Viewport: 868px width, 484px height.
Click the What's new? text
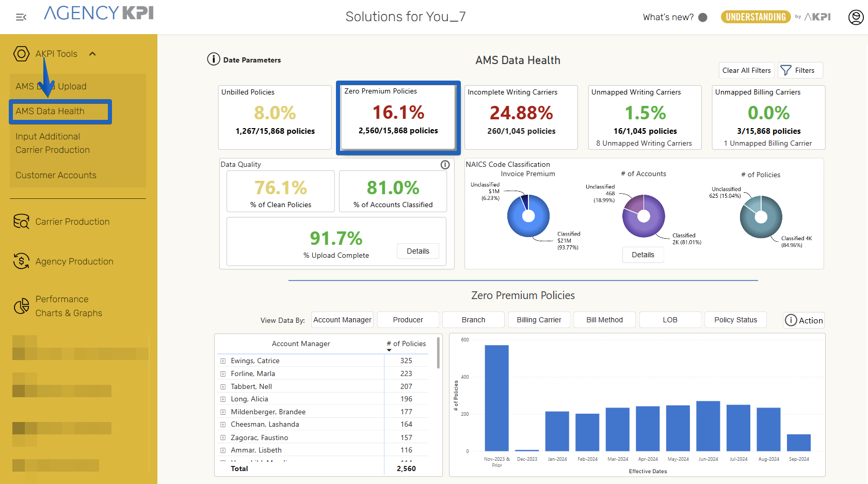[668, 17]
